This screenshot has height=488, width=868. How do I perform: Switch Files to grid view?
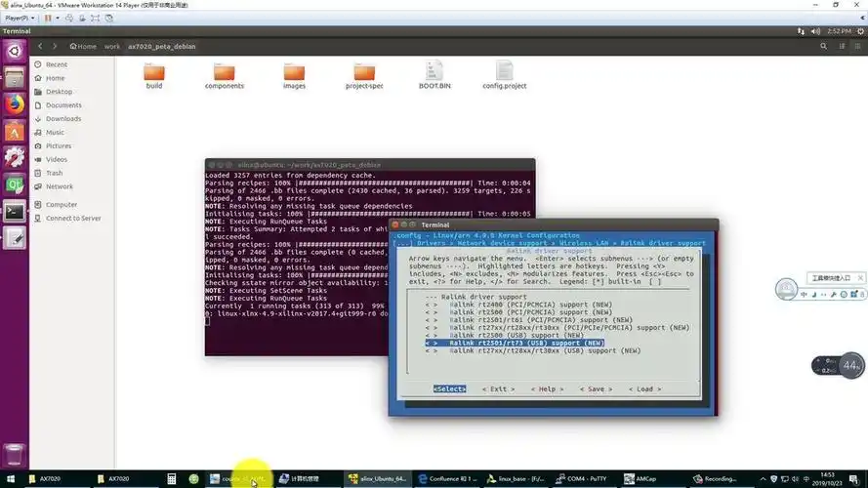pyautogui.click(x=857, y=47)
